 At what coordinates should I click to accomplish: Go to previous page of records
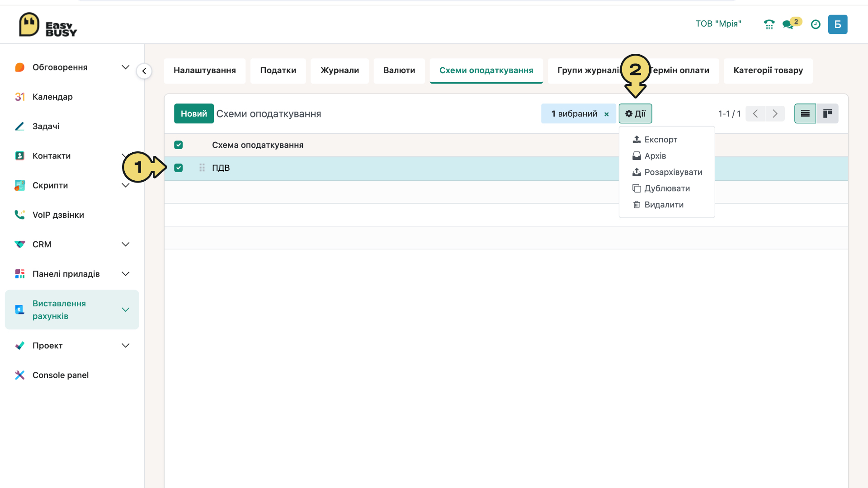coord(755,113)
